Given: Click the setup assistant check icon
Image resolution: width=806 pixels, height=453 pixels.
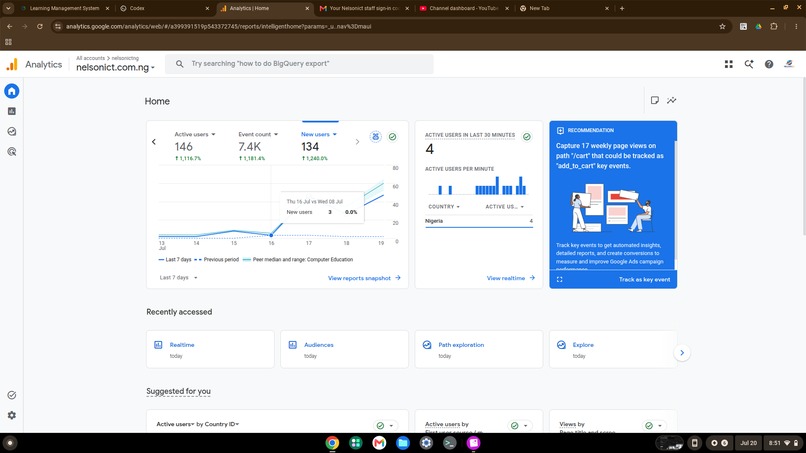Looking at the screenshot, I should click(12, 395).
